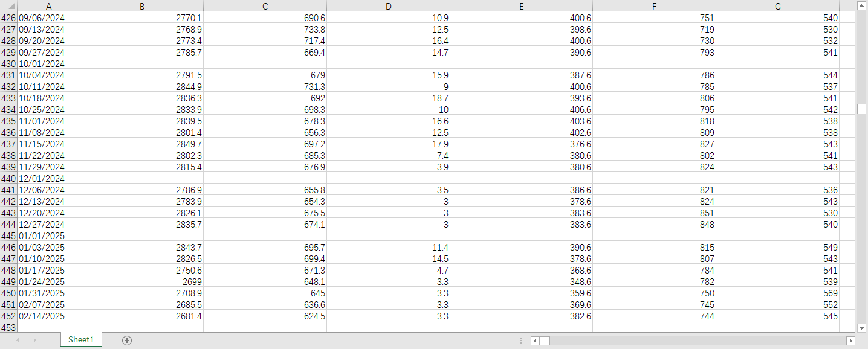Screen dimensions: 868x349
Task: Select column A header
Action: click(49, 6)
